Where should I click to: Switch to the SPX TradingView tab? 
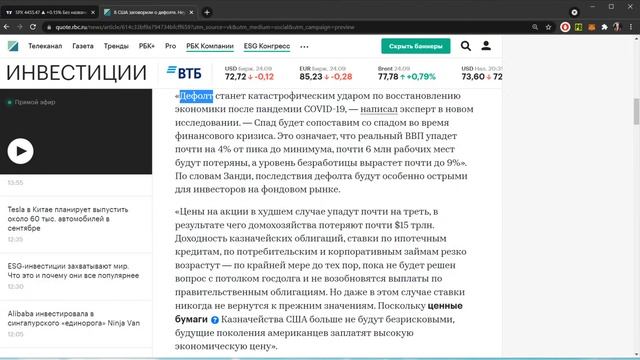click(x=49, y=12)
